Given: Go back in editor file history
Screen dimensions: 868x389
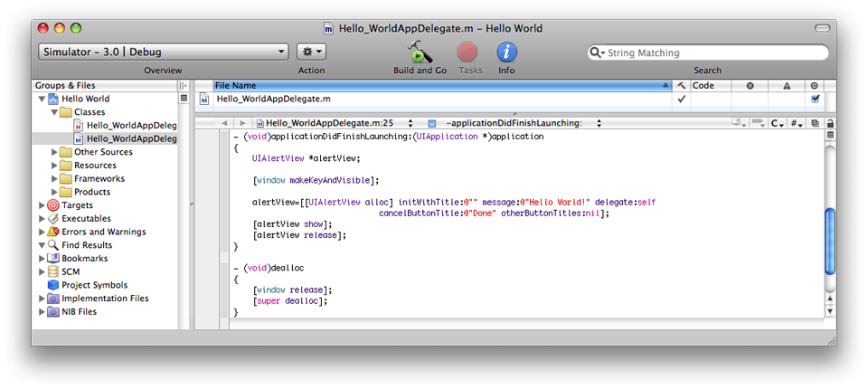Looking at the screenshot, I should click(223, 123).
